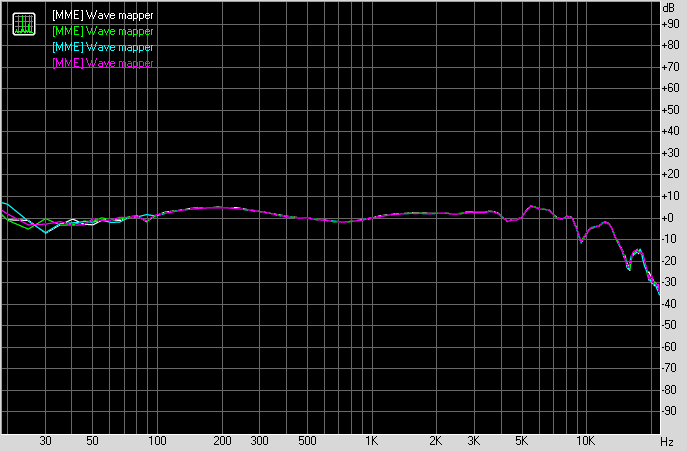Click the 5K frequency axis label
This screenshot has height=451, width=687.
521,441
